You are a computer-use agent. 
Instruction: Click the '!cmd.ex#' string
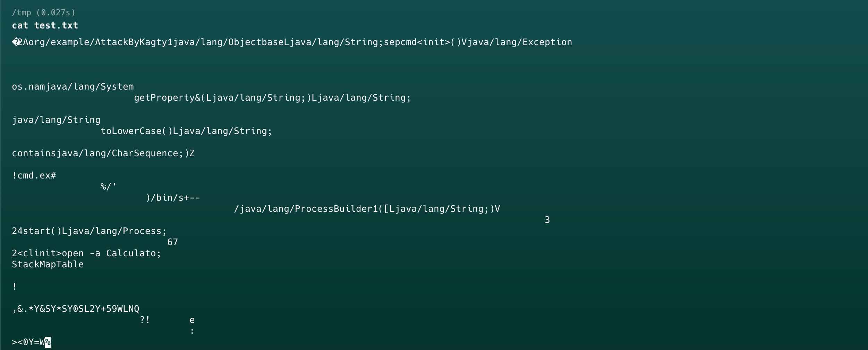tap(34, 176)
